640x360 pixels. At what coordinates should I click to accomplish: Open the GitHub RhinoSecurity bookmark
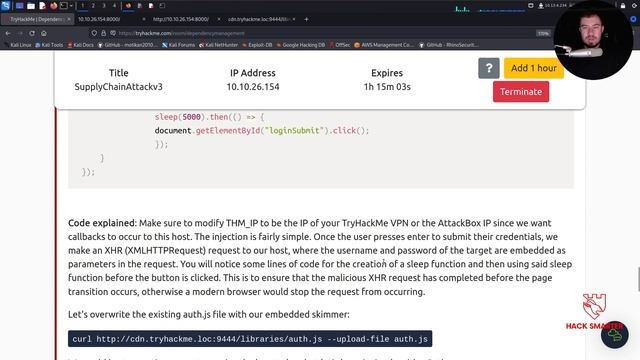(x=449, y=45)
